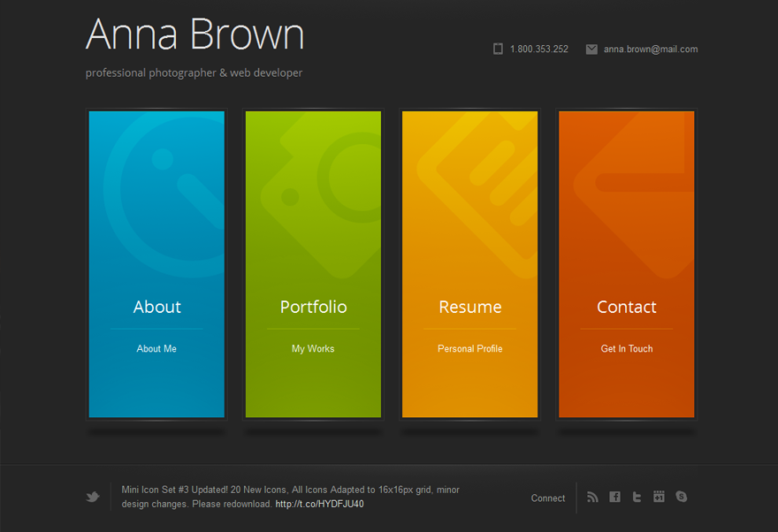This screenshot has height=532, width=778.
Task: Click the 'Connect' label in footer
Action: pyautogui.click(x=548, y=498)
